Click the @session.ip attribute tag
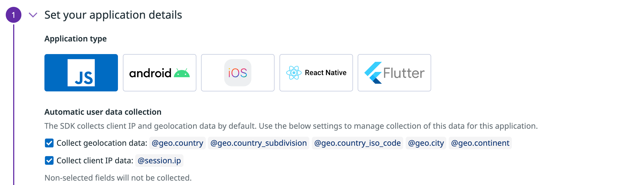This screenshot has width=644, height=185. [x=159, y=161]
